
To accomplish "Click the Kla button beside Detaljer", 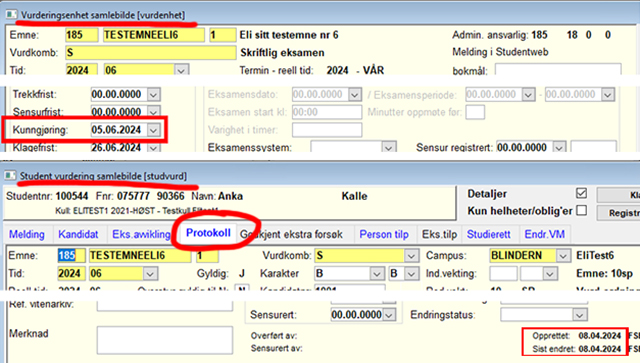I will click(619, 195).
